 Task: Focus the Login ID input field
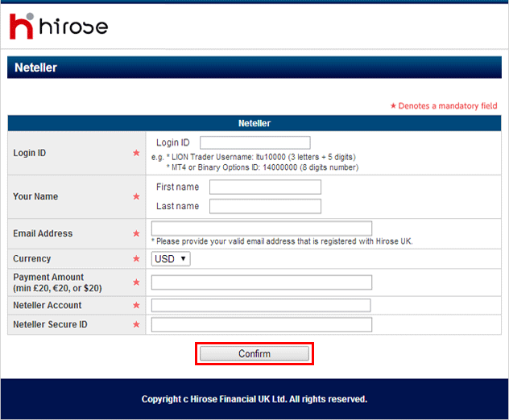pos(254,142)
